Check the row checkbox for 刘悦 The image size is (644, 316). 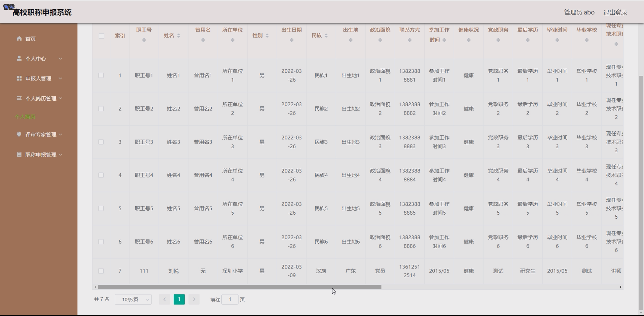click(x=101, y=271)
